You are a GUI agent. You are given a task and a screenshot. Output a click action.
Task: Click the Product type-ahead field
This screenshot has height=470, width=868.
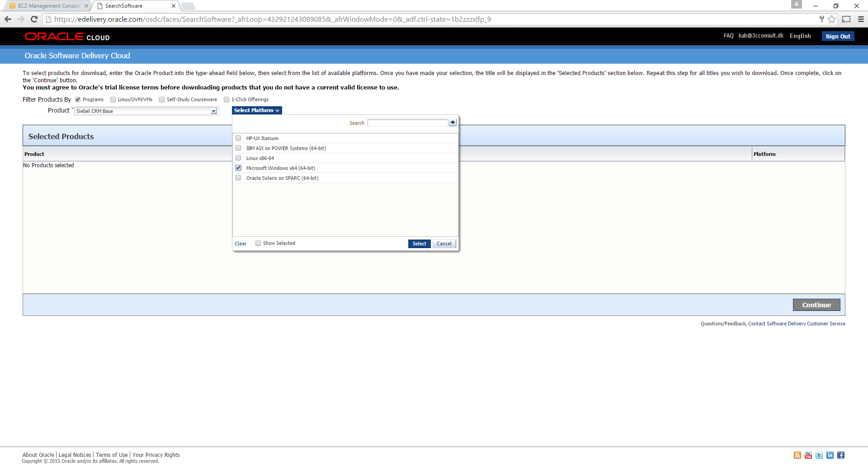(x=142, y=111)
